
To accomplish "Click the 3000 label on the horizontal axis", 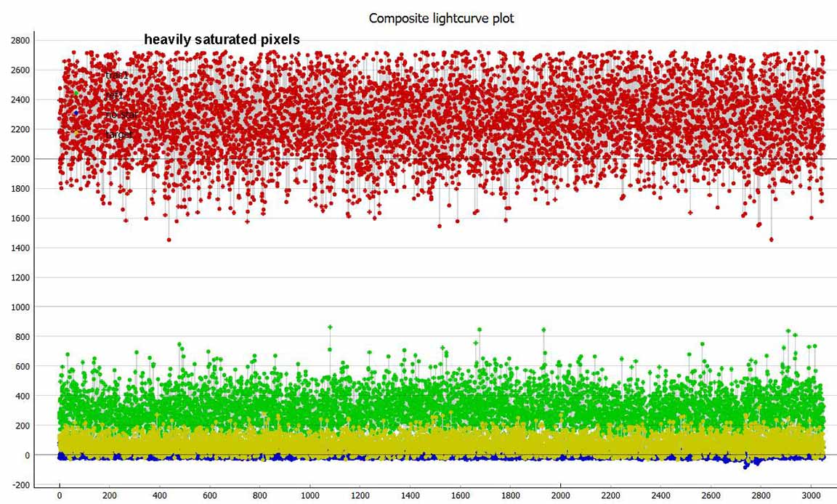I will [811, 495].
